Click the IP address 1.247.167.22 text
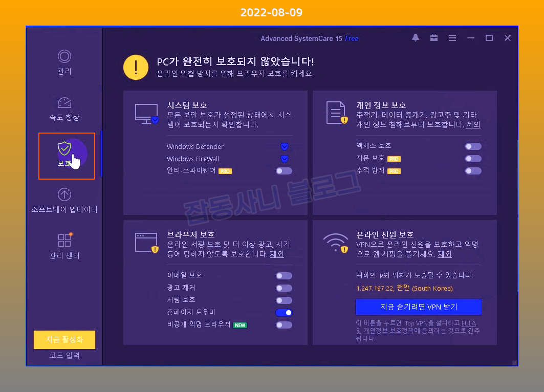Image resolution: width=544 pixels, height=392 pixels. (x=375, y=288)
